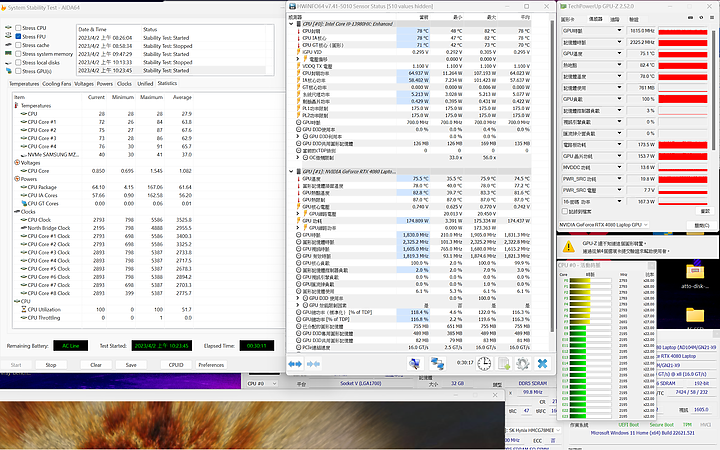Switch to Voltages tab
Image resolution: width=720 pixels, height=450 pixels.
pyautogui.click(x=84, y=84)
